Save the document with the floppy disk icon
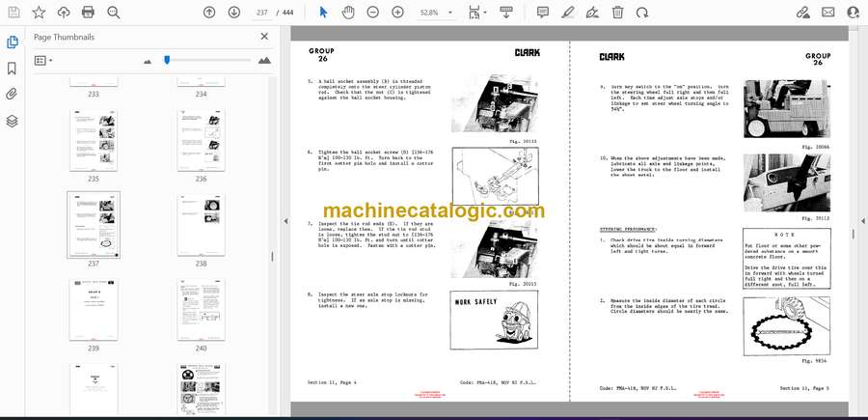Image resolution: width=868 pixels, height=420 pixels. pos(14,13)
